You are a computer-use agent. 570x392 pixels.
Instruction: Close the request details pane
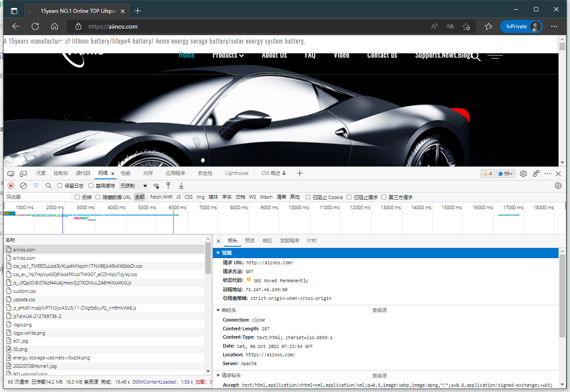(x=218, y=241)
